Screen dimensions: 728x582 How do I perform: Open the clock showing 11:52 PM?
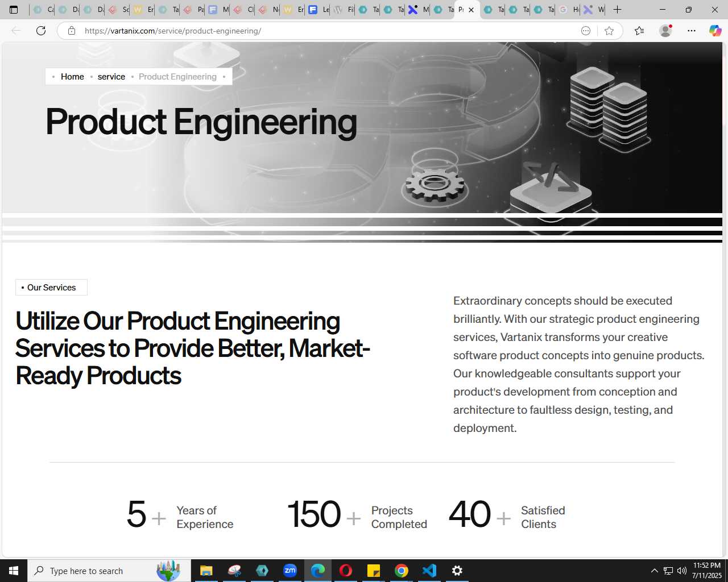707,571
